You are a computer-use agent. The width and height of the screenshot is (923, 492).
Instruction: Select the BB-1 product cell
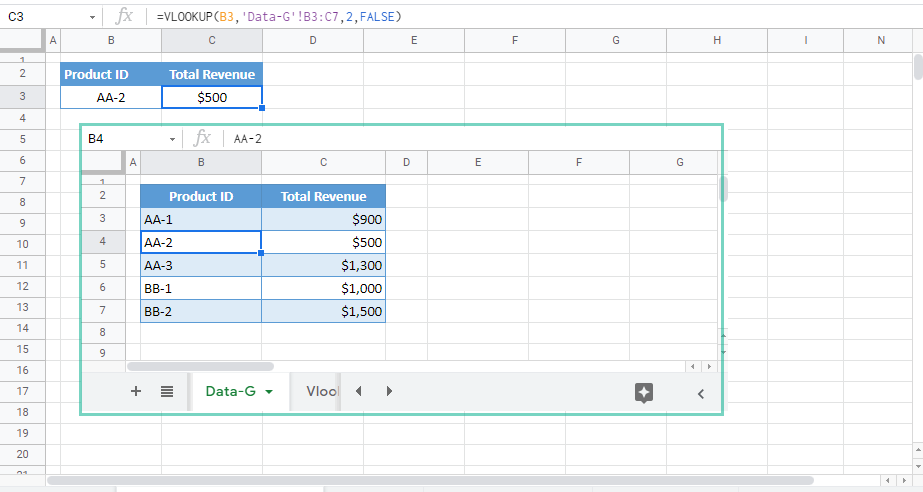pyautogui.click(x=201, y=288)
